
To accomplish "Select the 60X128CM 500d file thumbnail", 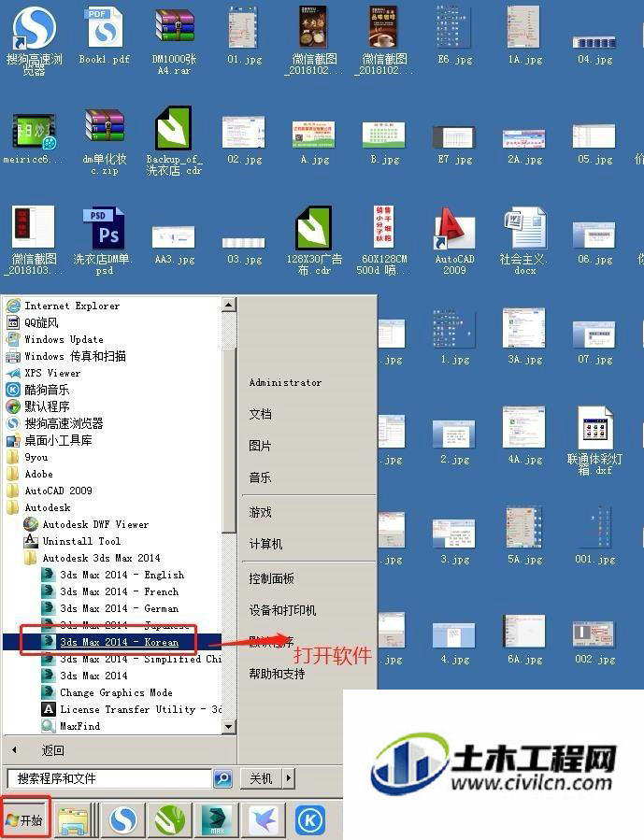I will pos(384,229).
